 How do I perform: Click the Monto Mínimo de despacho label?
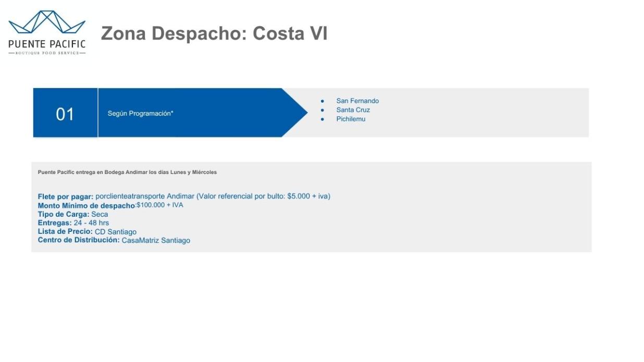click(86, 206)
